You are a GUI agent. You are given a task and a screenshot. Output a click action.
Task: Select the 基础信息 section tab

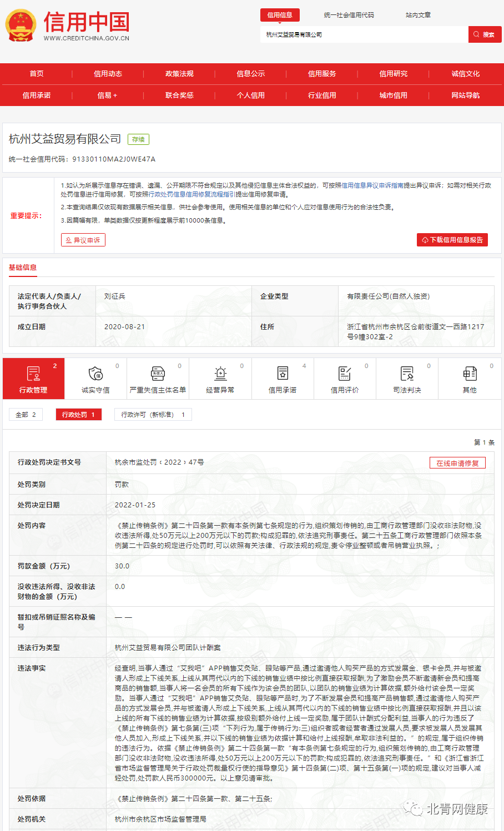[23, 268]
